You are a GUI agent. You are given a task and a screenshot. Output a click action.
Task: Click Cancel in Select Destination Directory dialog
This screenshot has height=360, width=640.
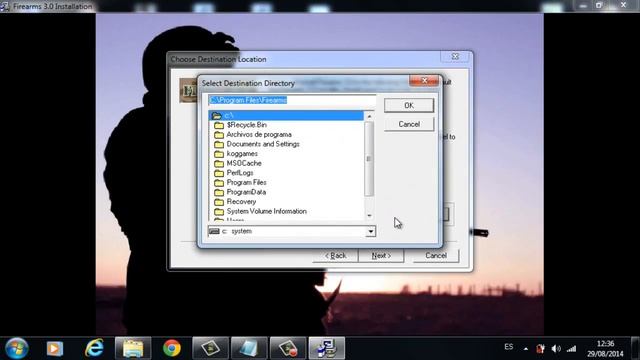tap(409, 124)
